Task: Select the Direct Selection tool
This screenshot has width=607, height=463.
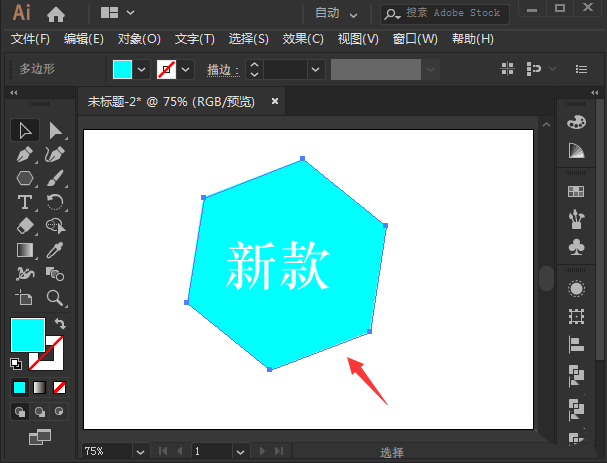Action: coord(55,130)
